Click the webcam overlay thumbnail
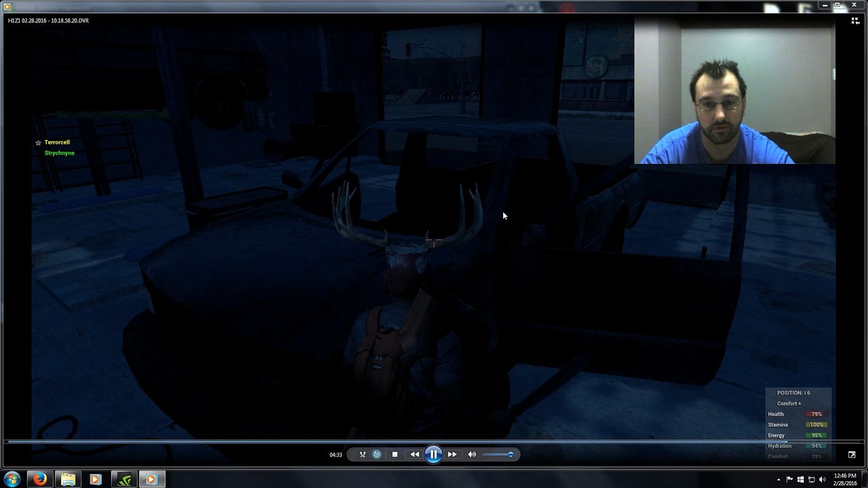The image size is (868, 488). [734, 91]
